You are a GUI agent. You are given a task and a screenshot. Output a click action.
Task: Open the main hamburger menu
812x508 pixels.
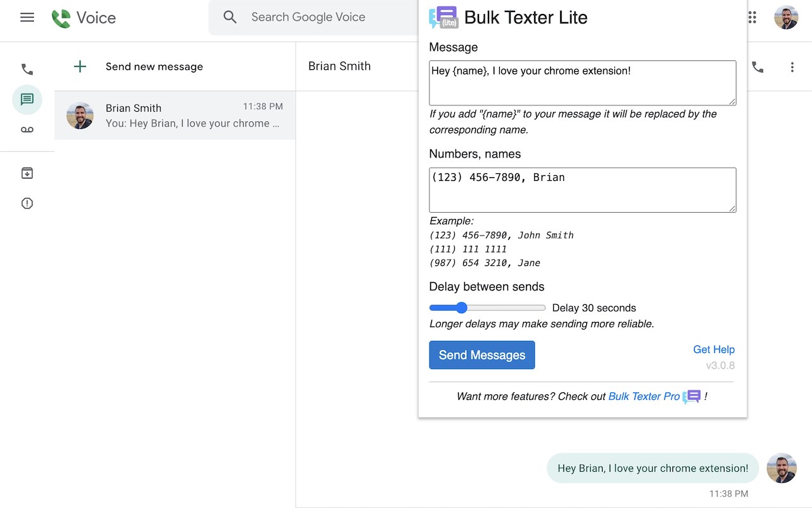[27, 17]
